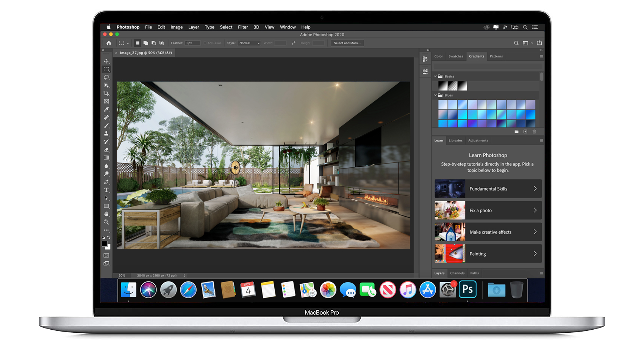Collapse the Basics gradient folder
Viewport: 644px width, 349px height.
[x=435, y=76]
